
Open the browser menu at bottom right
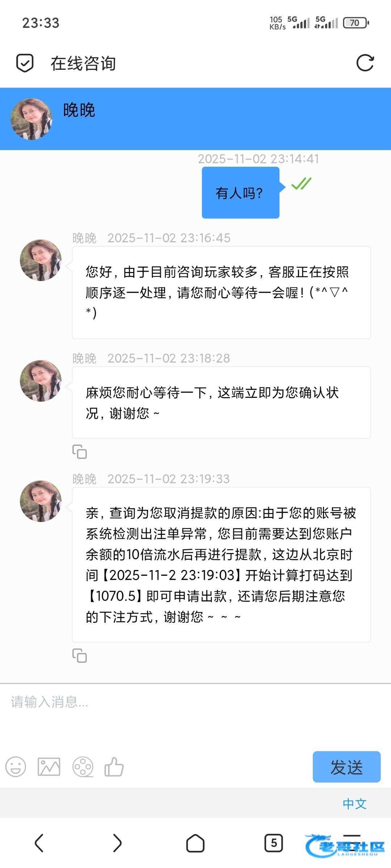pyautogui.click(x=352, y=843)
